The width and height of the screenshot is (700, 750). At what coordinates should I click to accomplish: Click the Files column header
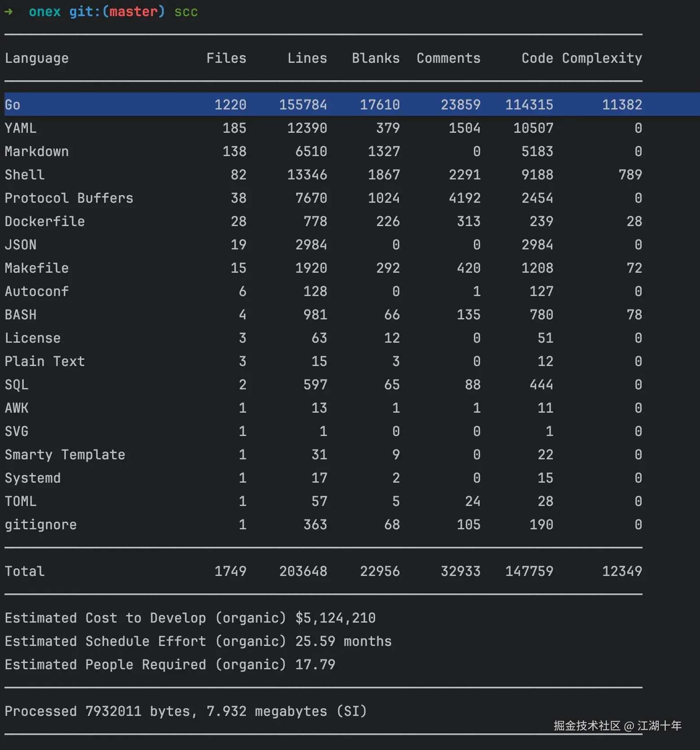[x=226, y=58]
